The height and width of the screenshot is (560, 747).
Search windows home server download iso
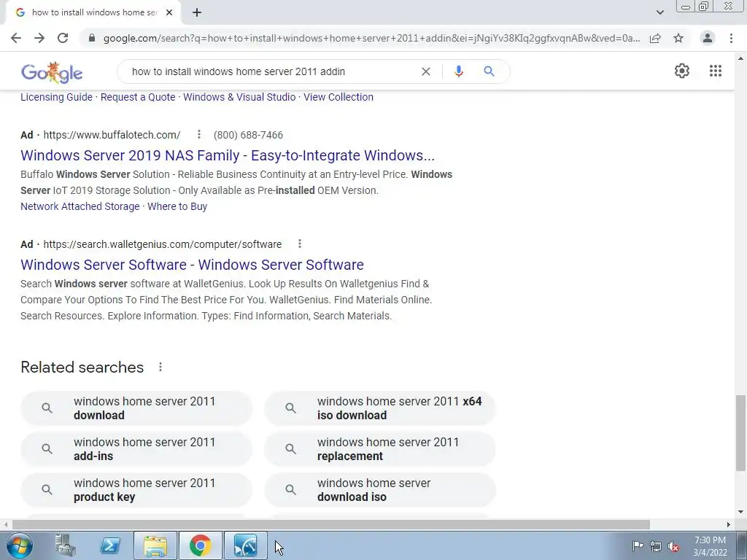(380, 490)
